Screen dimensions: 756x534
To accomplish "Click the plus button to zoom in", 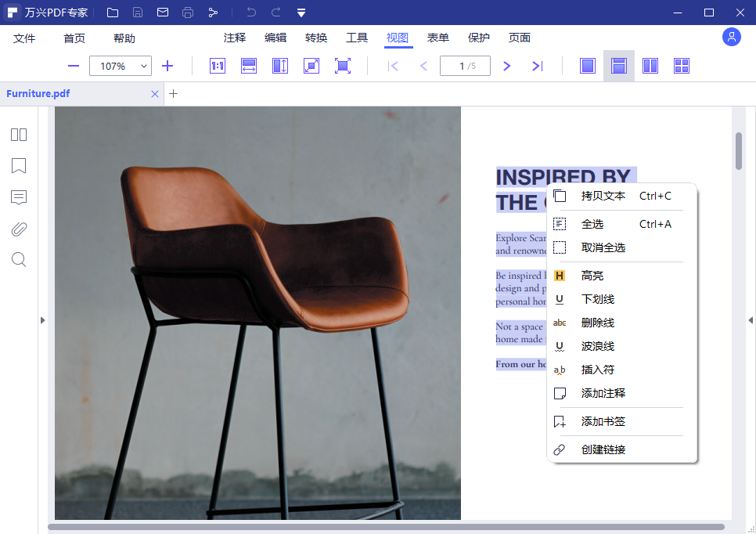I will [167, 66].
